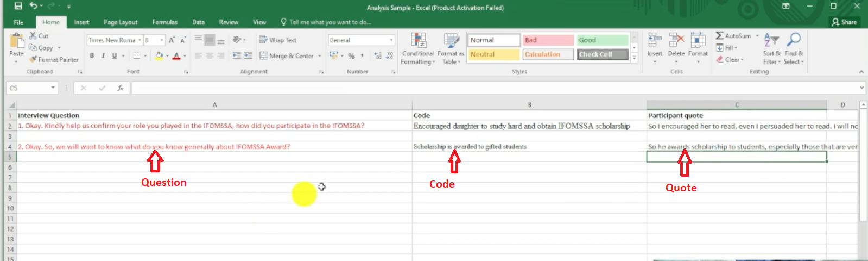This screenshot has width=868, height=261.
Task: Open the Name Box dropdown arrow
Action: tap(53, 88)
